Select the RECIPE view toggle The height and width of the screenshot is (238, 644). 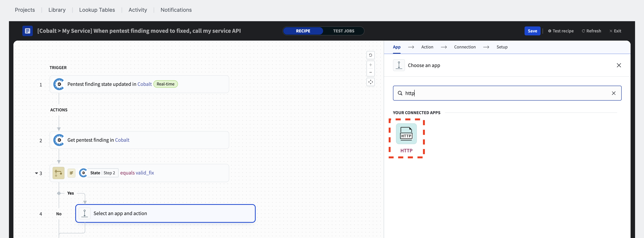[x=303, y=31]
